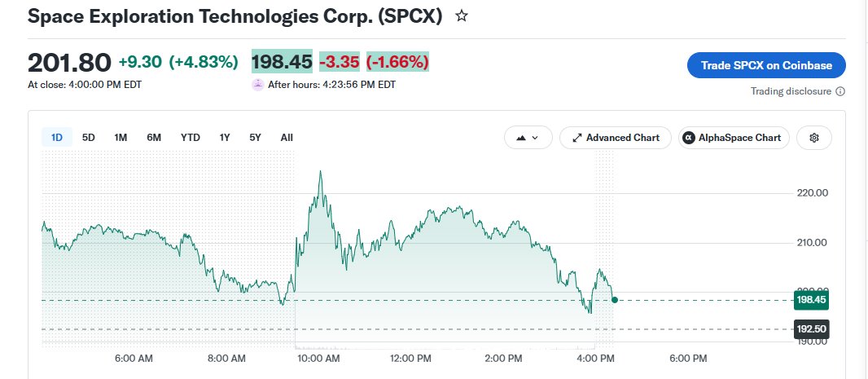The width and height of the screenshot is (868, 379).
Task: Open the AlphaSpace Chart button
Action: coord(734,138)
